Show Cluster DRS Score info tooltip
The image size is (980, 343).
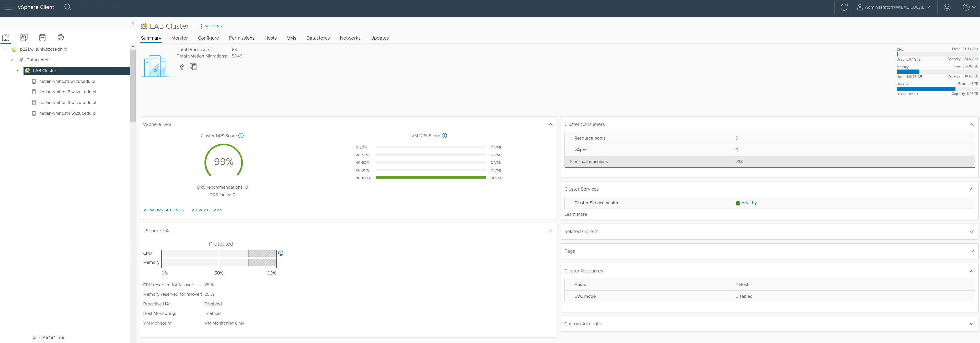[x=241, y=135]
